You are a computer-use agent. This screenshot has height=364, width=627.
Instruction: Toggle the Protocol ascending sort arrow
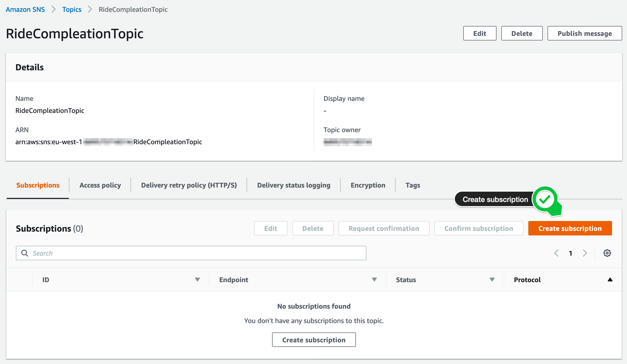coord(610,280)
